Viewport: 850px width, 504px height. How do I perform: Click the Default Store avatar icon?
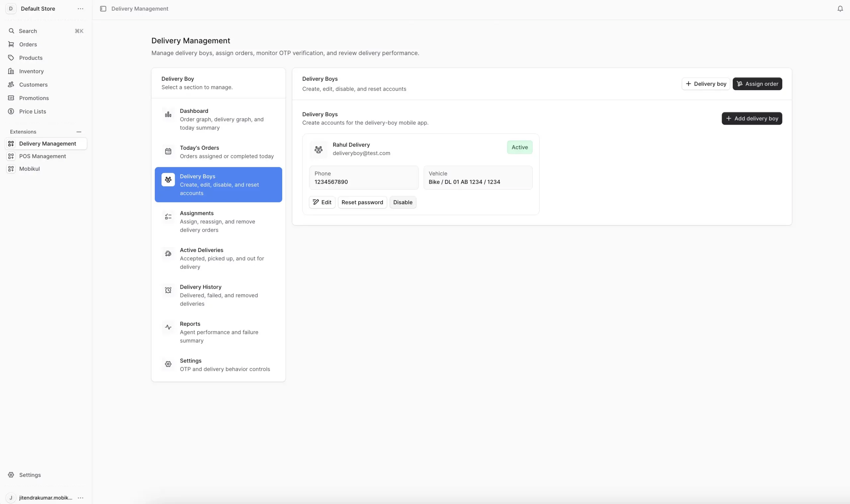[11, 9]
